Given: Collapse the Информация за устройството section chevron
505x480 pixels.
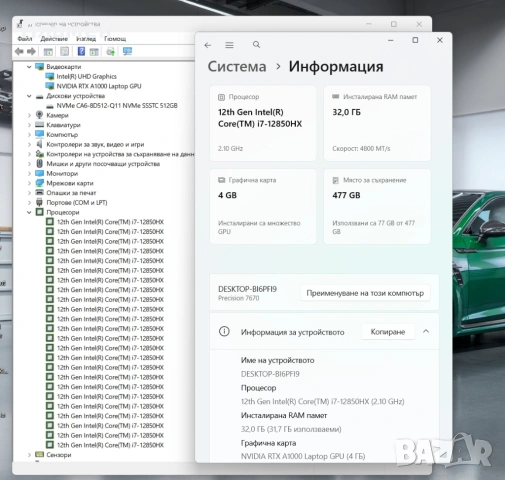Looking at the screenshot, I should click(426, 331).
